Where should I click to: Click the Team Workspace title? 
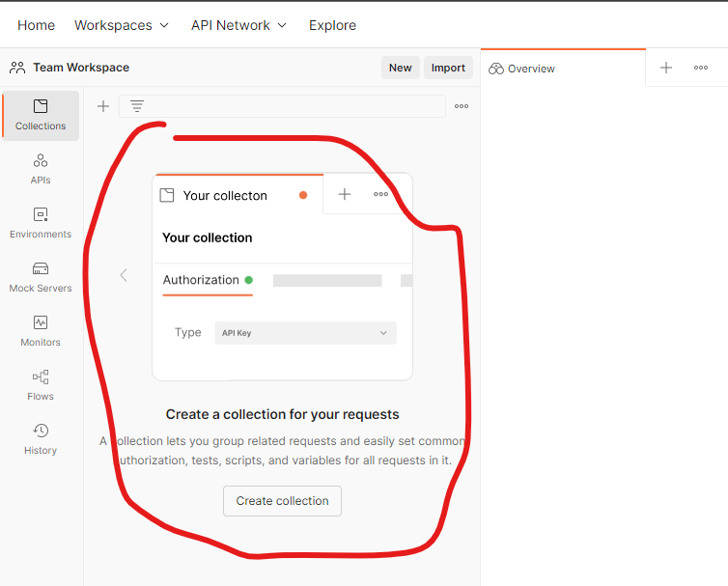pyautogui.click(x=81, y=68)
